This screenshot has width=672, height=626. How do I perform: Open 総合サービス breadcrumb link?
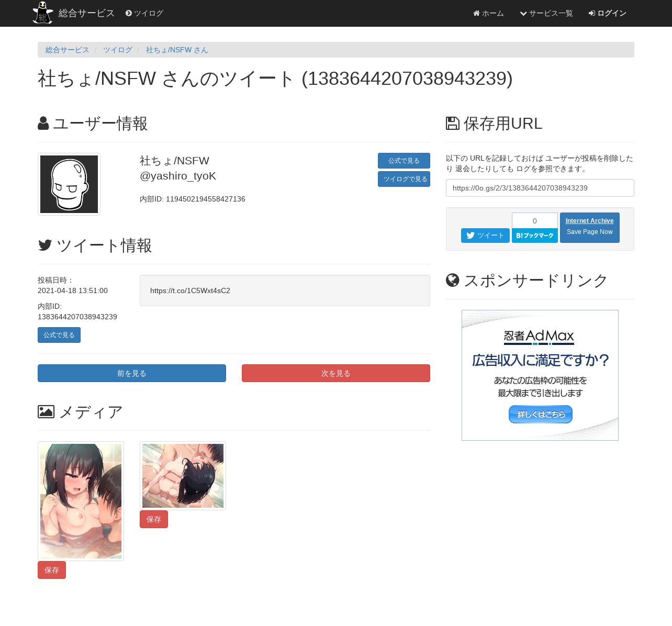point(68,50)
